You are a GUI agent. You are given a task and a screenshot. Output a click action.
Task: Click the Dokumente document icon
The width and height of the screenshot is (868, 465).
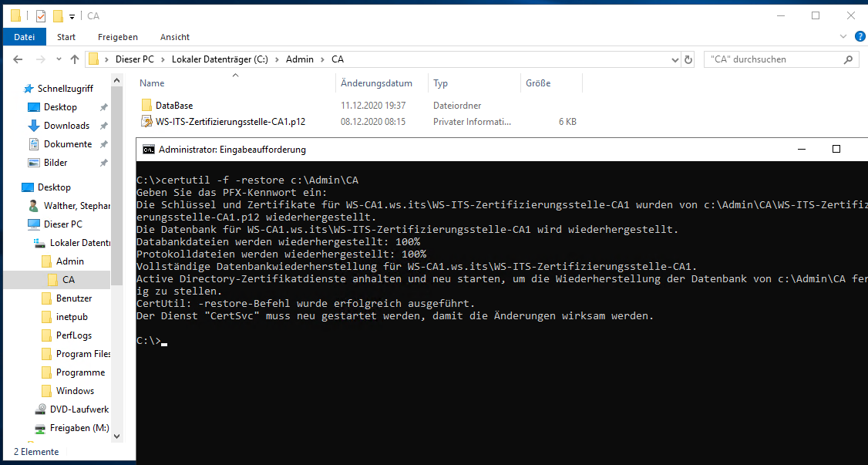pos(34,144)
